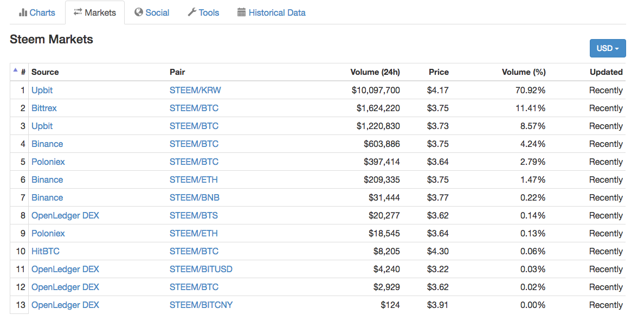Open the STEEM/KRW pair link

tap(195, 90)
